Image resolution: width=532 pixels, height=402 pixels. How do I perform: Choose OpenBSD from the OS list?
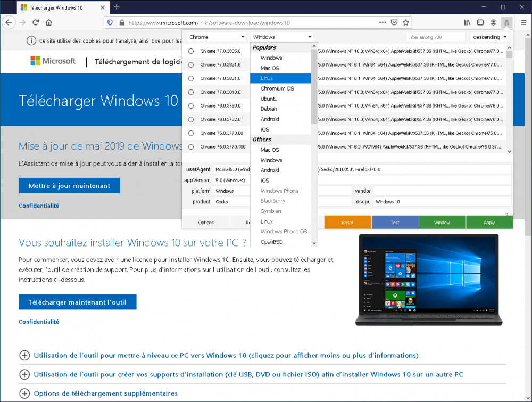point(280,242)
